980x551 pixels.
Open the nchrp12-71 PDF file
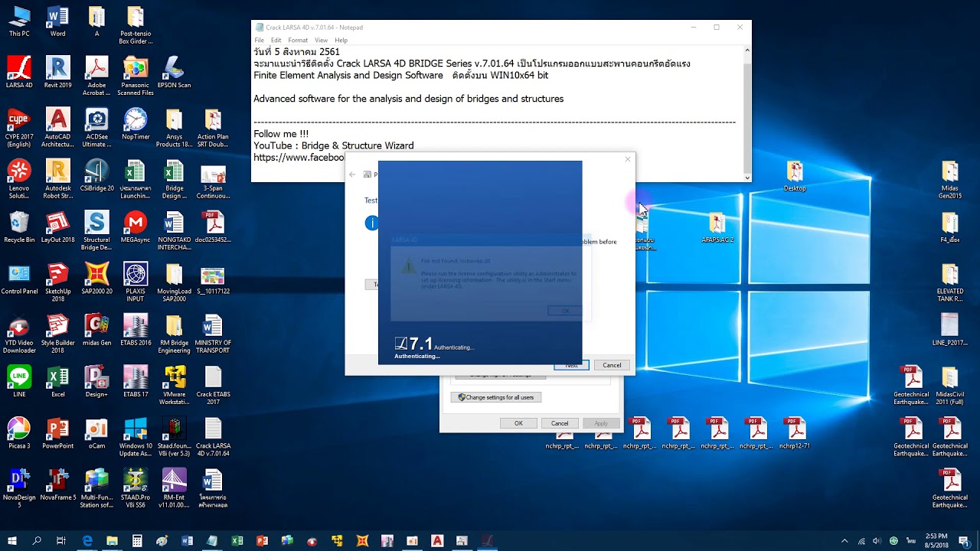pyautogui.click(x=795, y=432)
